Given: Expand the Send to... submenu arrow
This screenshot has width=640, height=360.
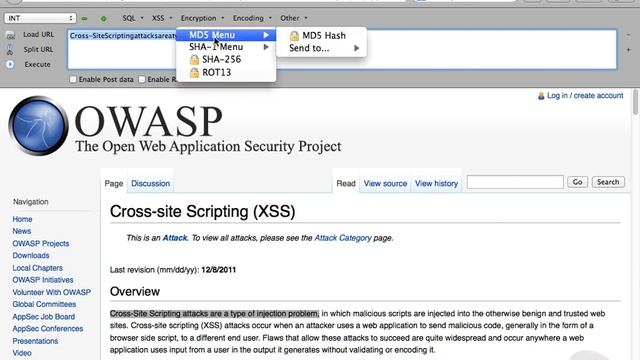Looking at the screenshot, I should (357, 48).
